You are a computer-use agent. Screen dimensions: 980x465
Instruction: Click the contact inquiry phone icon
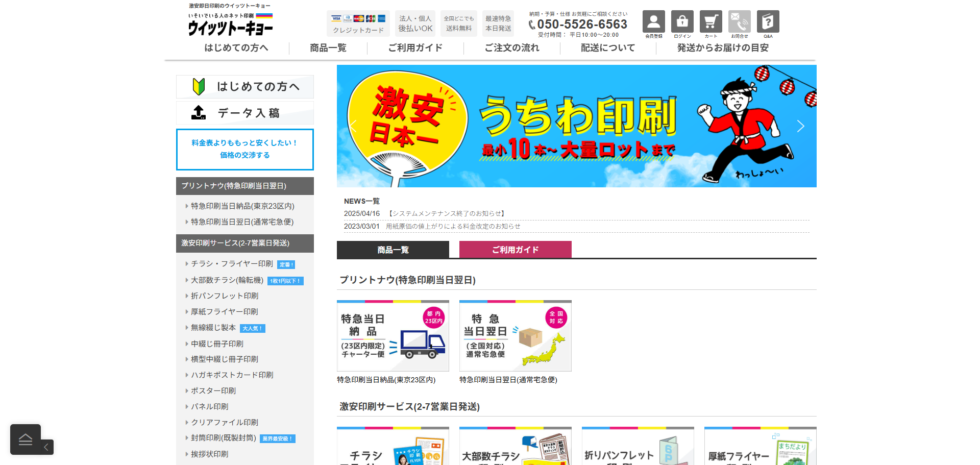pos(739,22)
